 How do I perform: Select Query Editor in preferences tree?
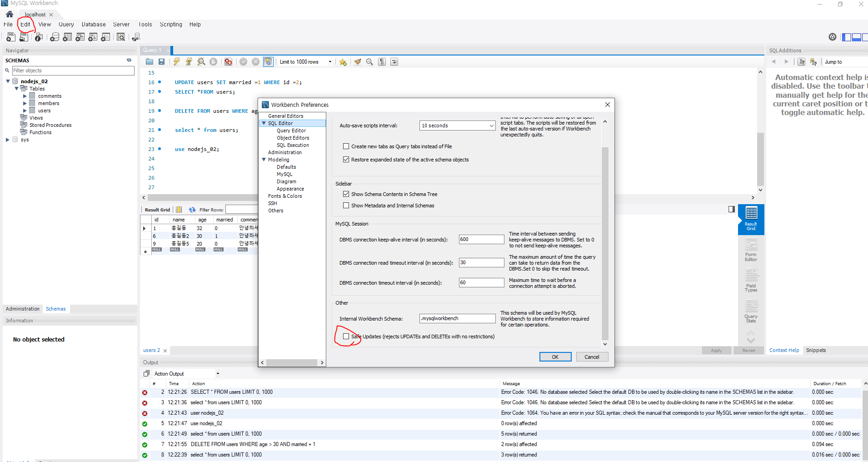(x=291, y=131)
